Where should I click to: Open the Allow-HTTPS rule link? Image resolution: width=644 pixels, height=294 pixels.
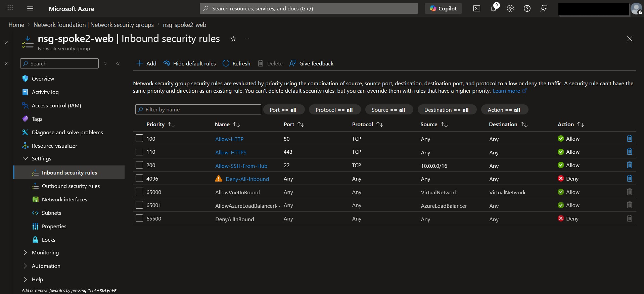(231, 152)
